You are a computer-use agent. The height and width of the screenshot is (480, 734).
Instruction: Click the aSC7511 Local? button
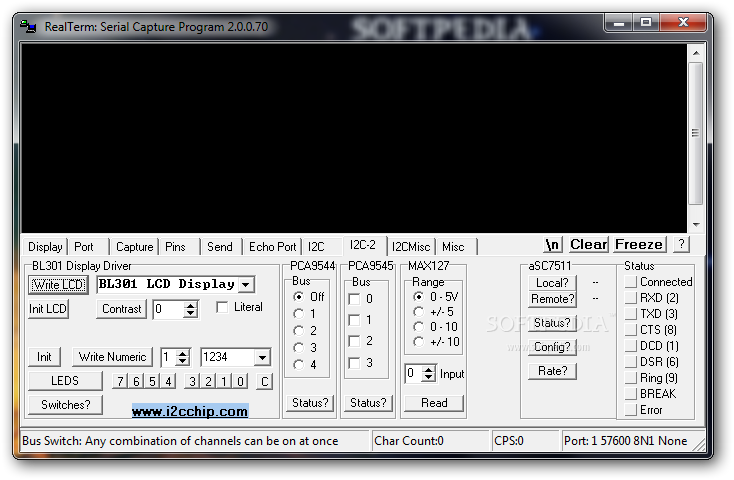click(x=552, y=283)
